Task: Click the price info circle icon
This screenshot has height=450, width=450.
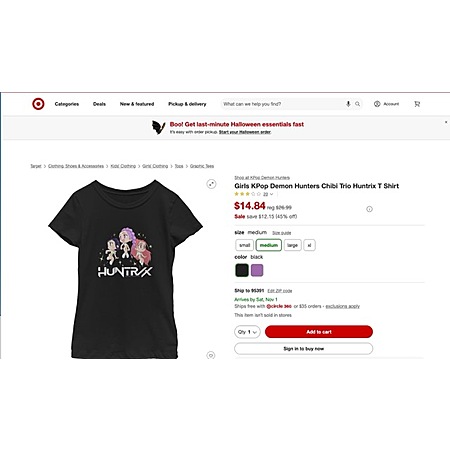Action: (369, 209)
